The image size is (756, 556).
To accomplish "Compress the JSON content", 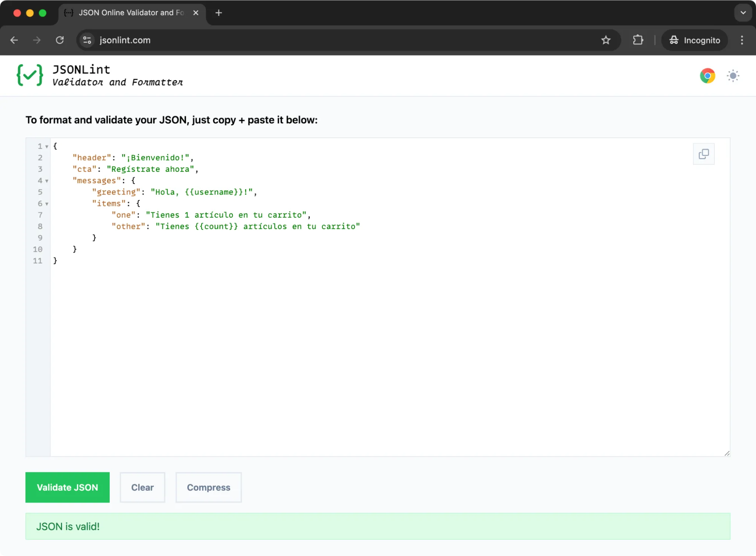I will click(208, 487).
